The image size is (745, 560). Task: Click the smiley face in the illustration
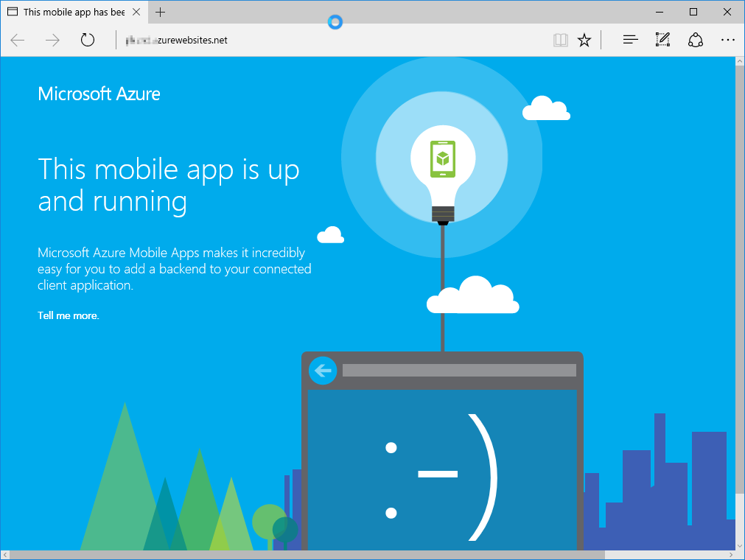coord(441,477)
